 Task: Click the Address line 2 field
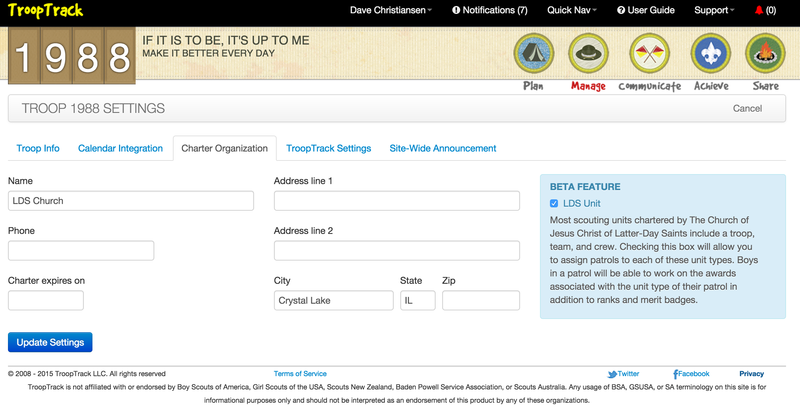(397, 251)
